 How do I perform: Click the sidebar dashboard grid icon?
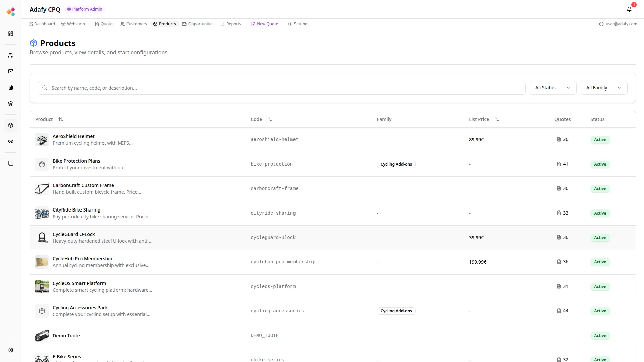pyautogui.click(x=11, y=34)
